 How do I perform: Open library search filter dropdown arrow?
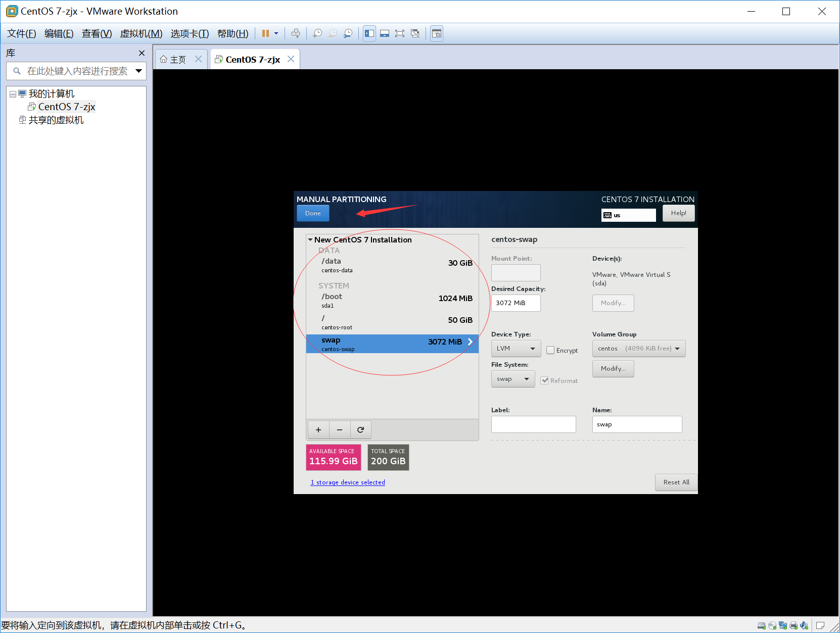[x=138, y=71]
